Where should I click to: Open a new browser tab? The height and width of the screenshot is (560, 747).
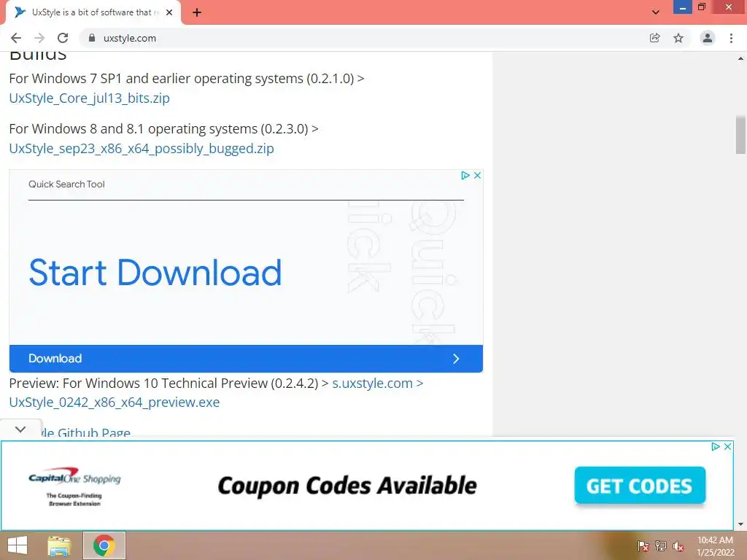[197, 12]
